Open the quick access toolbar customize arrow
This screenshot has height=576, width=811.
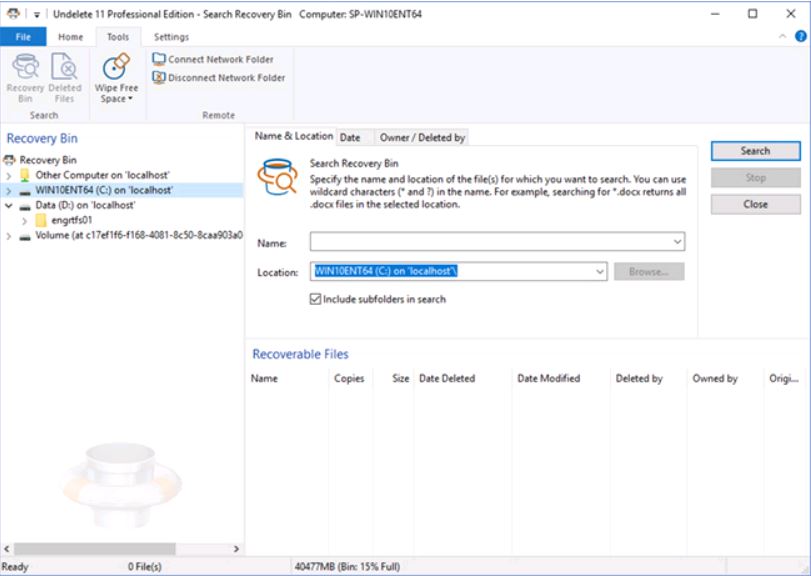37,14
